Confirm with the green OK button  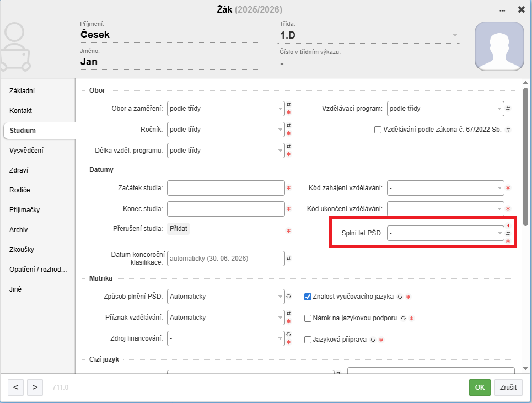(480, 387)
